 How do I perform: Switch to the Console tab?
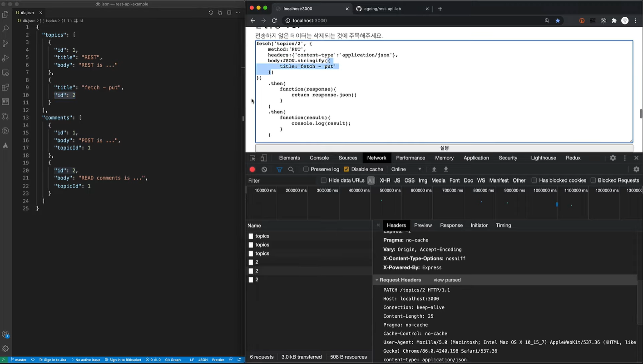click(319, 158)
